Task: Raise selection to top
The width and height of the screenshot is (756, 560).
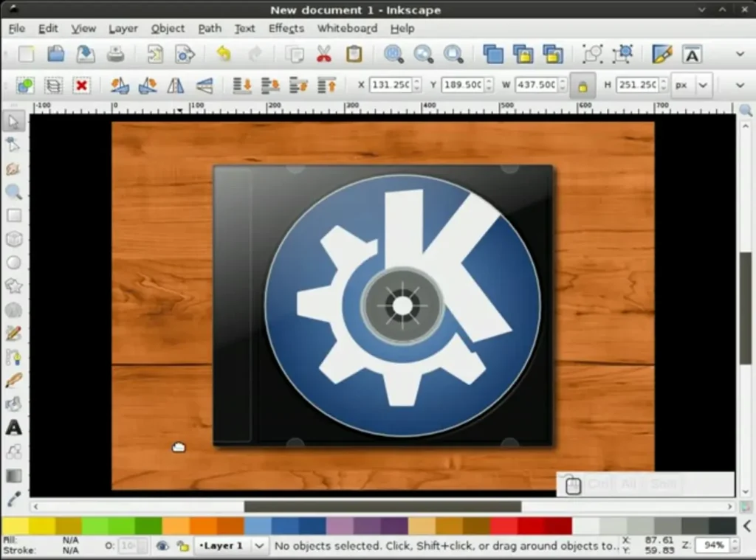Action: (x=327, y=86)
